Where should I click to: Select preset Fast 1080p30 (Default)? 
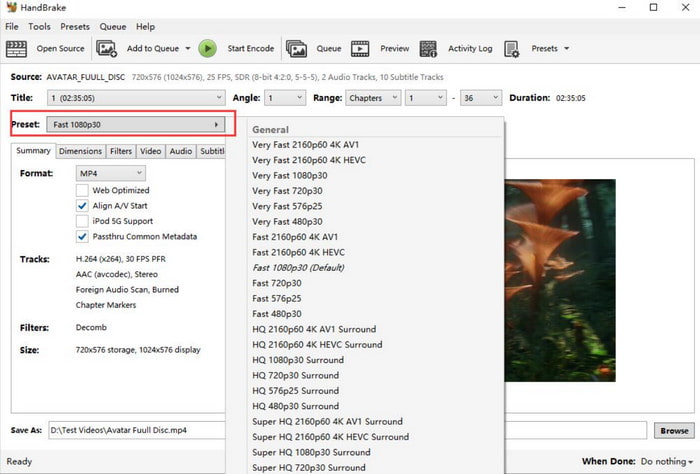(298, 268)
